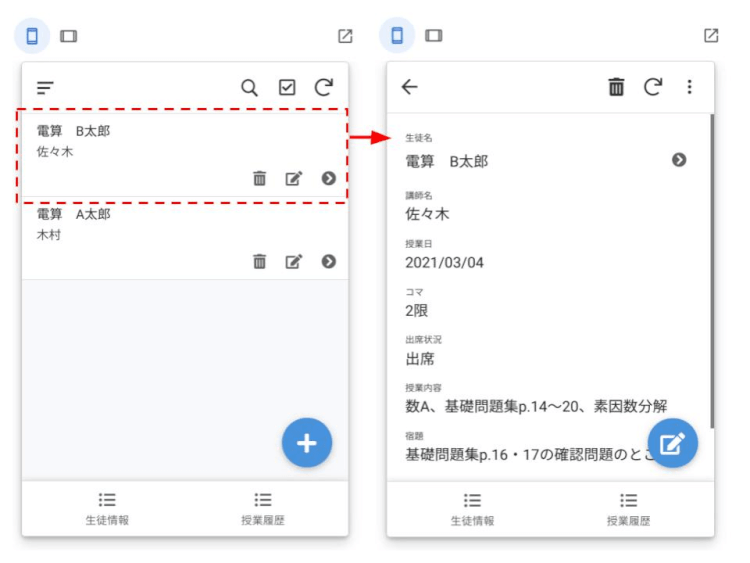The width and height of the screenshot is (750, 563).
Task: Open details arrow for 電算 A太郎
Action: coord(328,261)
